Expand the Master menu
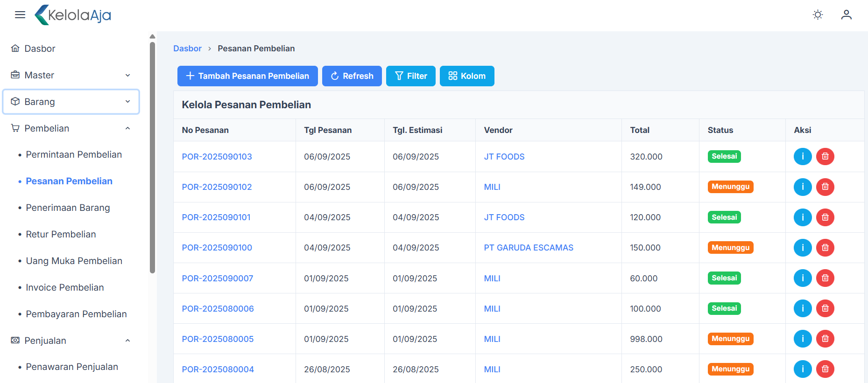 [x=71, y=75]
